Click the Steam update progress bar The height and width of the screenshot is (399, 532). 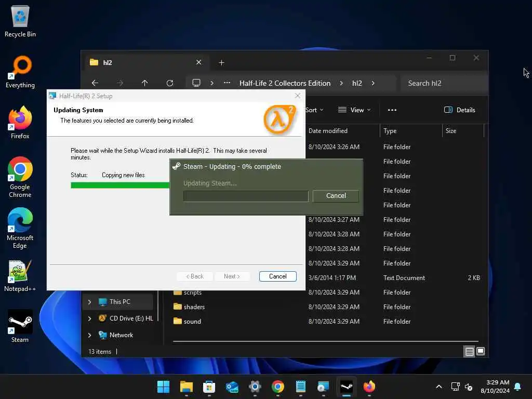point(246,196)
